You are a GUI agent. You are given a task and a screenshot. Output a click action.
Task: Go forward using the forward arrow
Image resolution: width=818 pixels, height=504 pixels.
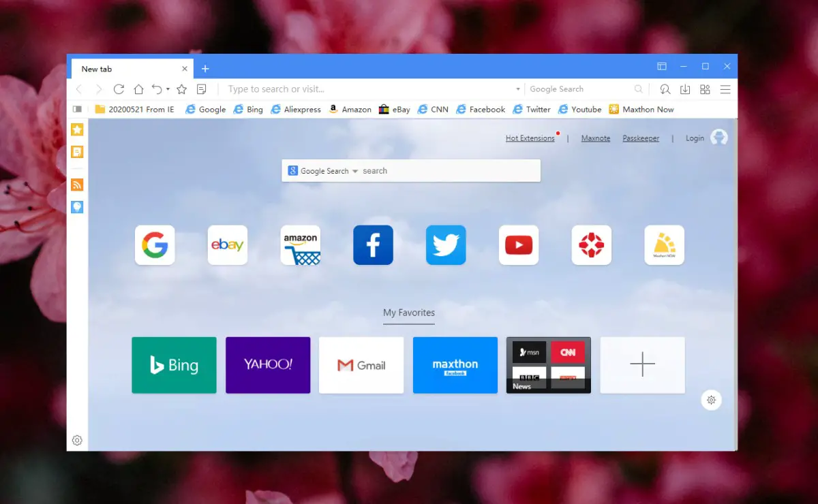point(99,89)
